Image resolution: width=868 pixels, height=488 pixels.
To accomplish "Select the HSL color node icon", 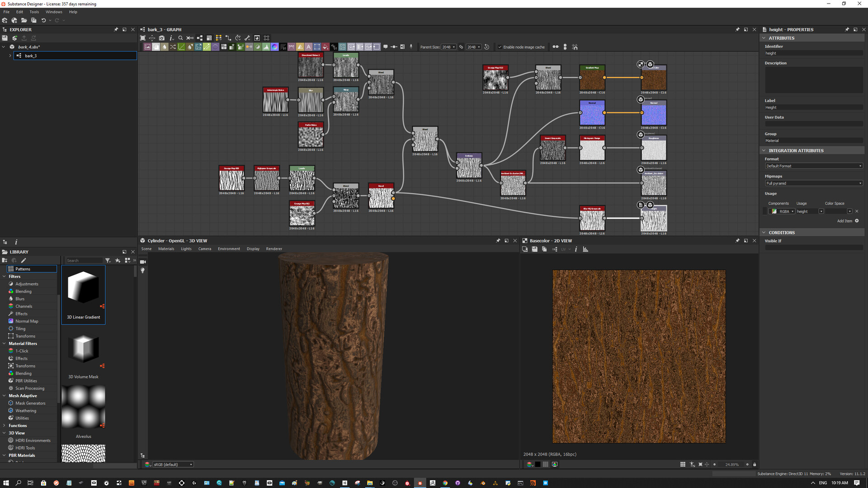I will tap(275, 47).
